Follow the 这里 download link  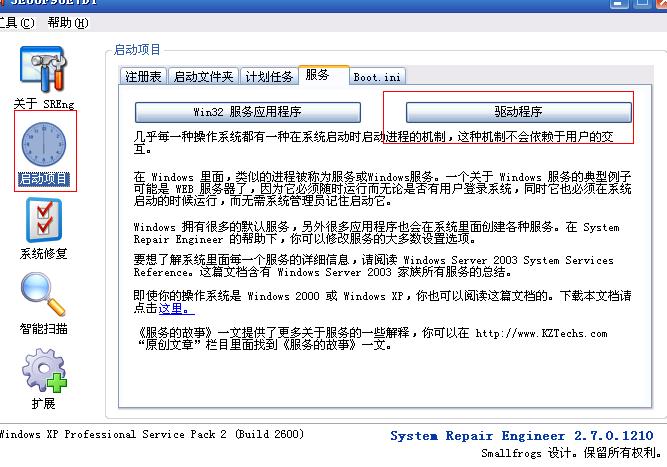(x=176, y=308)
